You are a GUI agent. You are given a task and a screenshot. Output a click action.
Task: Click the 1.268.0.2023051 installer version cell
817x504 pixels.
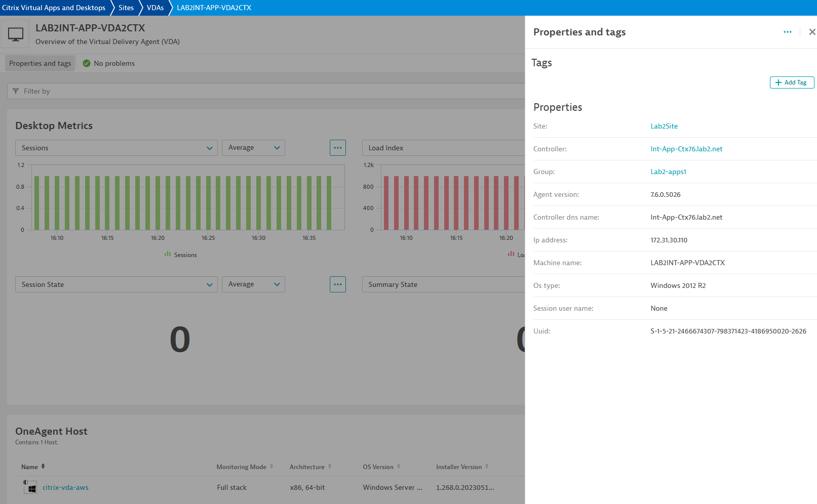pos(464,487)
